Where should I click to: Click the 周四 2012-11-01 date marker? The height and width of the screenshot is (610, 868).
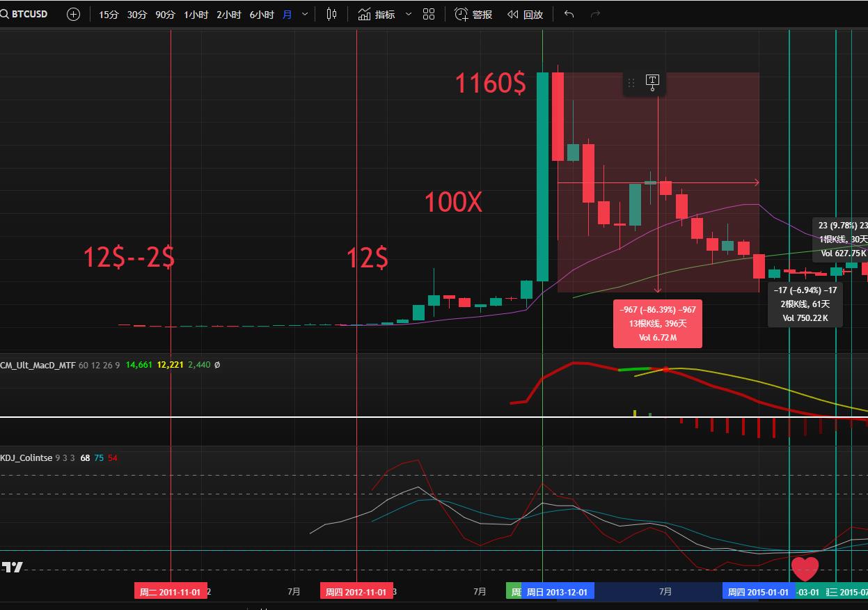[356, 591]
